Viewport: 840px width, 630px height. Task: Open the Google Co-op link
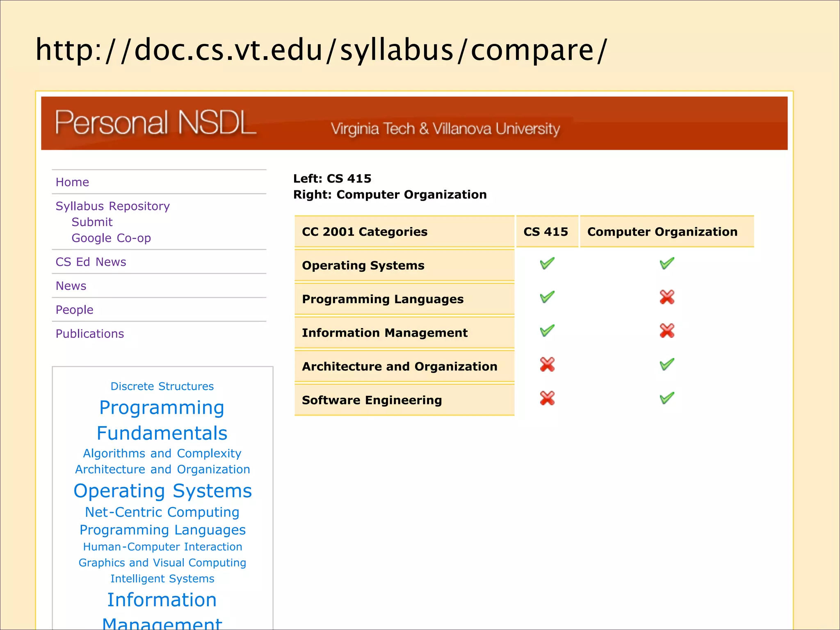point(111,238)
